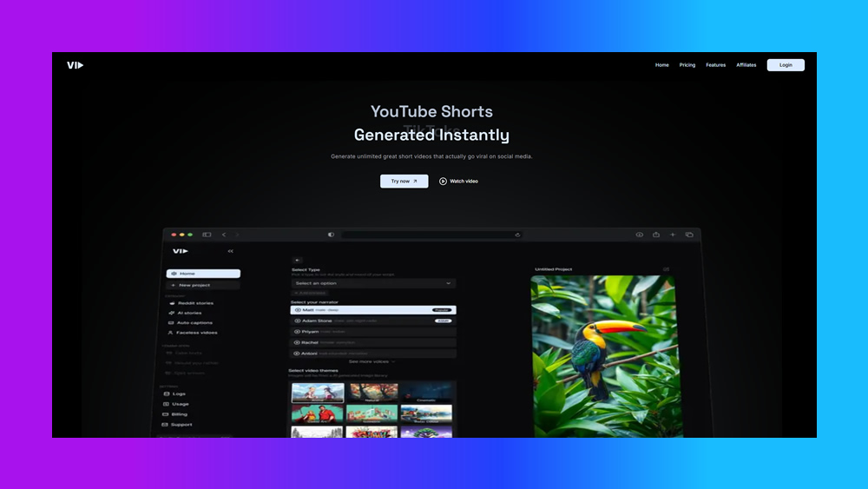The image size is (868, 489).
Task: Click New project in the sidebar
Action: [x=202, y=285]
